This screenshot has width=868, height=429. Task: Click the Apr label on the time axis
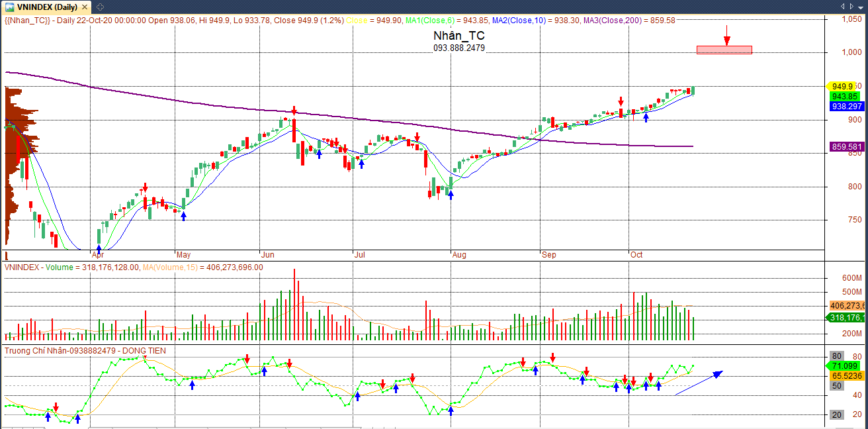(x=98, y=255)
